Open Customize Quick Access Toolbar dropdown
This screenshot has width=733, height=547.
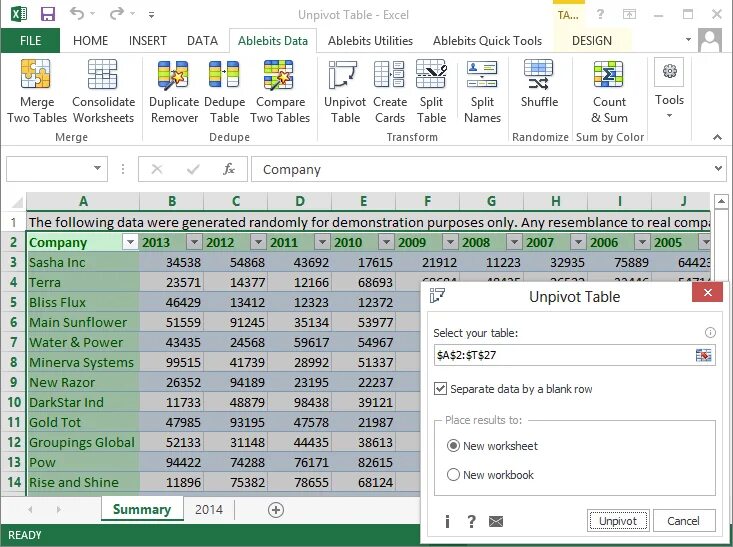[x=151, y=15]
